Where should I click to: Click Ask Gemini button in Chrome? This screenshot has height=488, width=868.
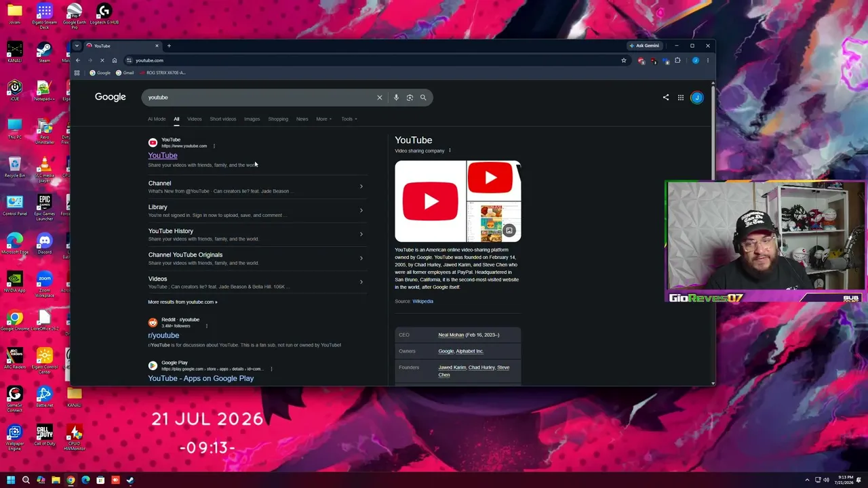644,45
